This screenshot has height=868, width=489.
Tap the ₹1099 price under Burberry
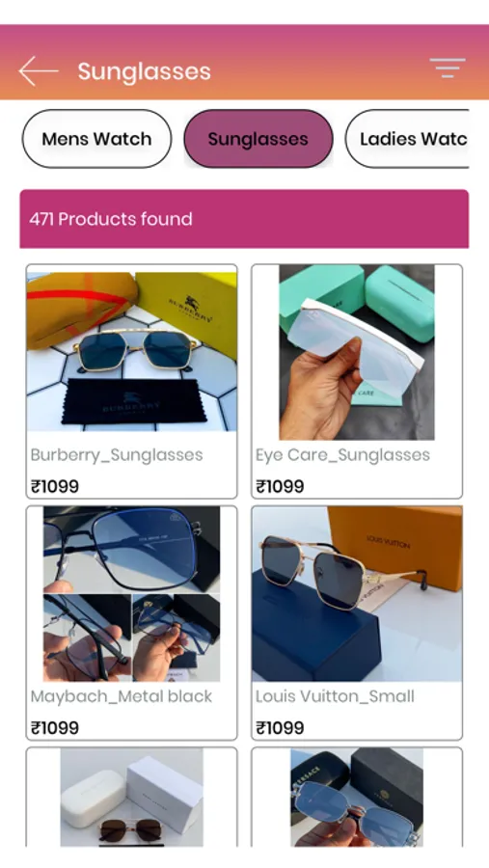pos(55,487)
